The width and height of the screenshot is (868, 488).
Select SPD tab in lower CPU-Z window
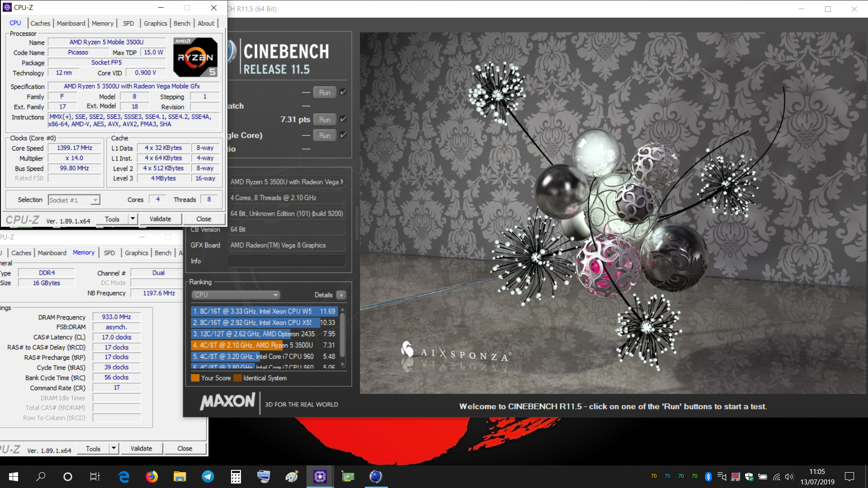(109, 253)
